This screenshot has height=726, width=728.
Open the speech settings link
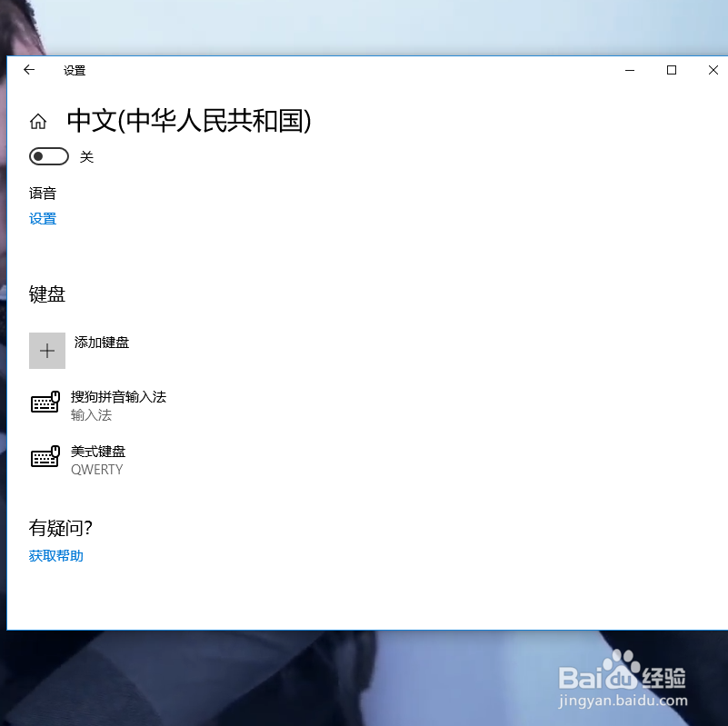[43, 219]
